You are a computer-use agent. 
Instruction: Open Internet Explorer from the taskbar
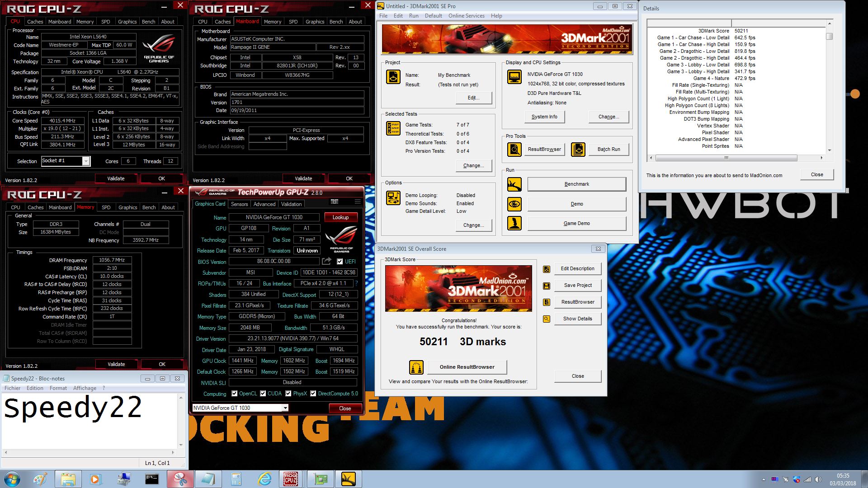264,479
